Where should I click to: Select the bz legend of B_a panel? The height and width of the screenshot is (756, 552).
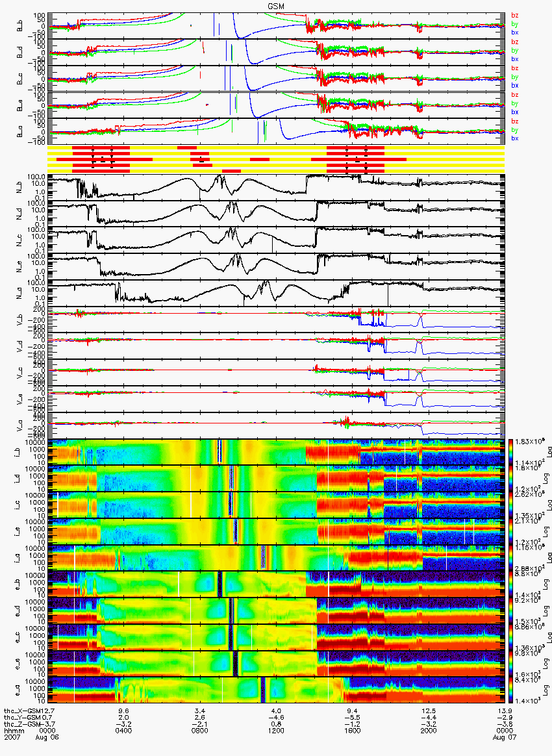tap(515, 121)
